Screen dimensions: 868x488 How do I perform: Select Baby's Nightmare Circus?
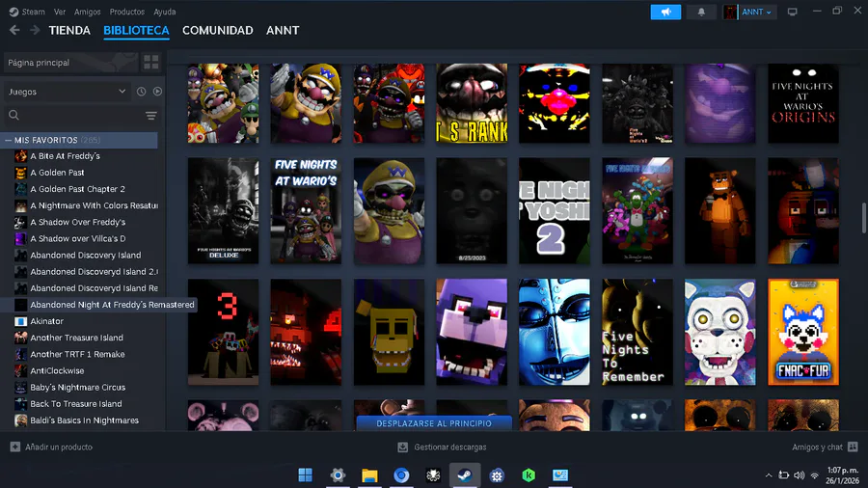point(80,388)
